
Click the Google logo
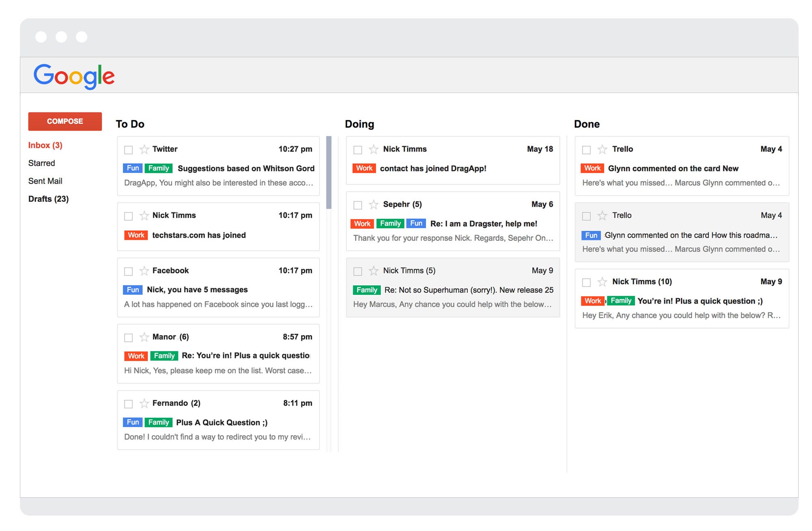pyautogui.click(x=74, y=76)
